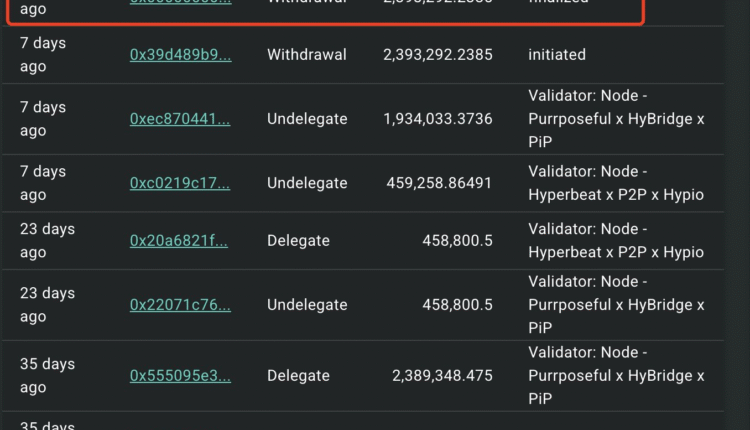Select the amount 2,389,348.475
750x430 pixels.
[437, 376]
